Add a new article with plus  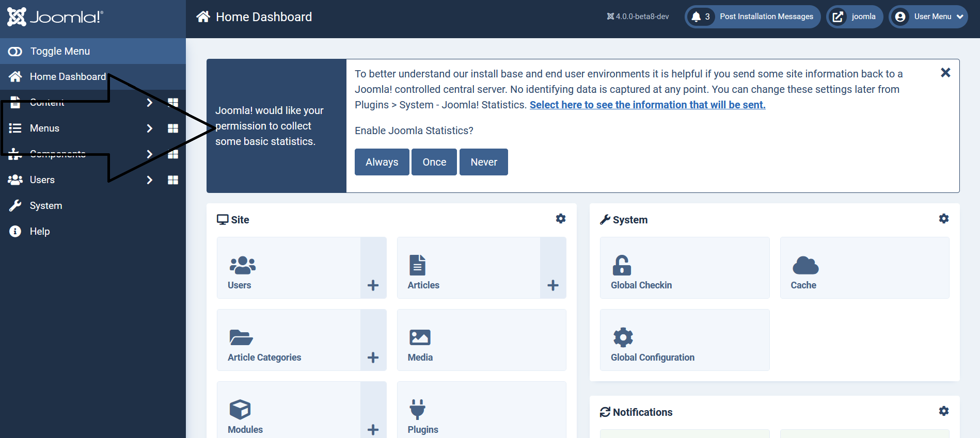pyautogui.click(x=553, y=268)
